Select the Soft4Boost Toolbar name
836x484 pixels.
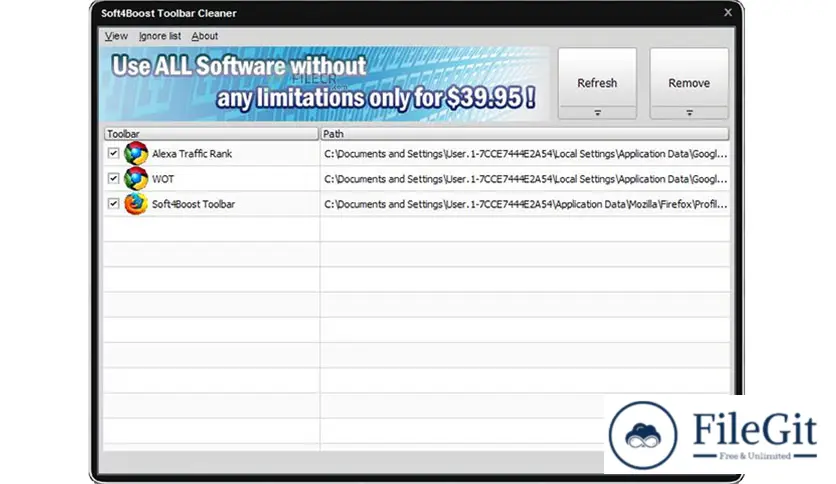pyautogui.click(x=193, y=204)
